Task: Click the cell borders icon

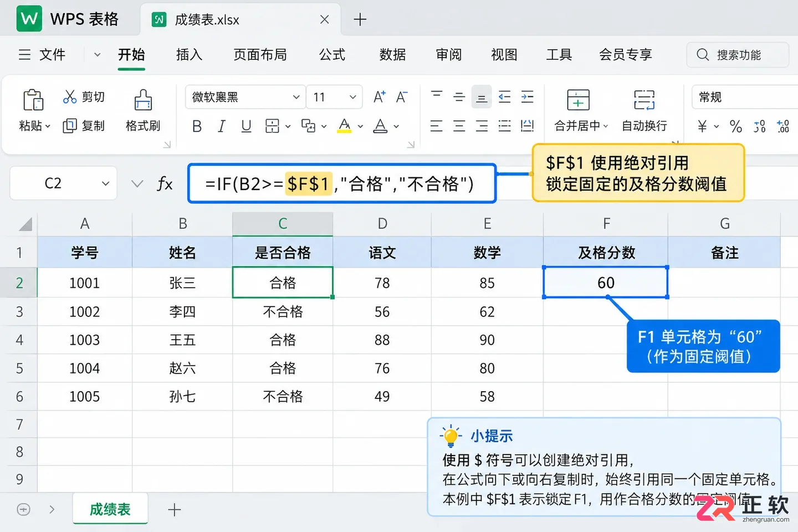Action: (272, 126)
